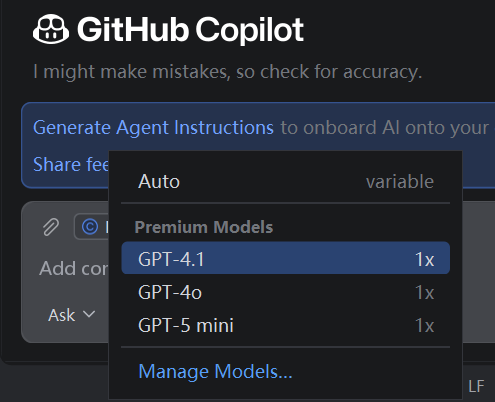Click the variable label next to Auto
Image resolution: width=495 pixels, height=402 pixels.
[400, 182]
